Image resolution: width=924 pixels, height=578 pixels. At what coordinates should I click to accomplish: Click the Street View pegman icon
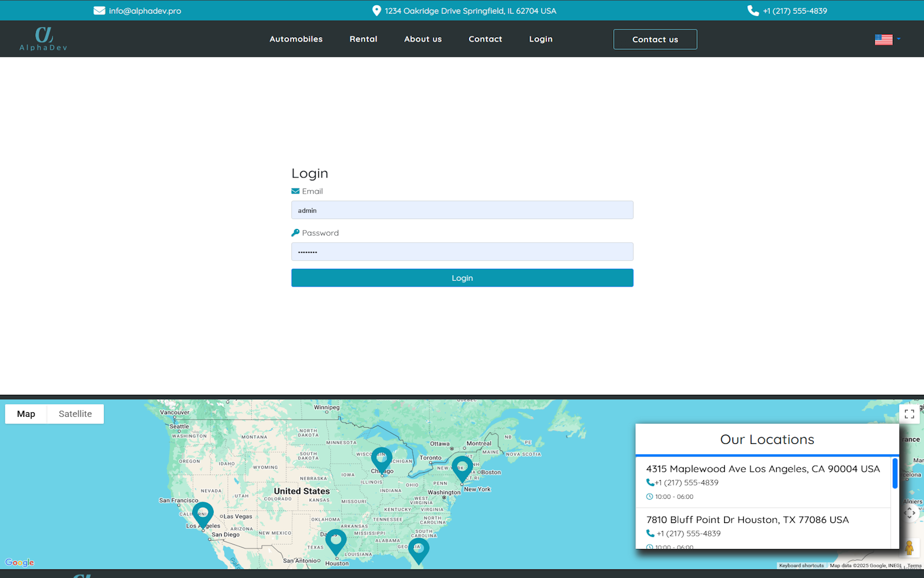coord(909,547)
